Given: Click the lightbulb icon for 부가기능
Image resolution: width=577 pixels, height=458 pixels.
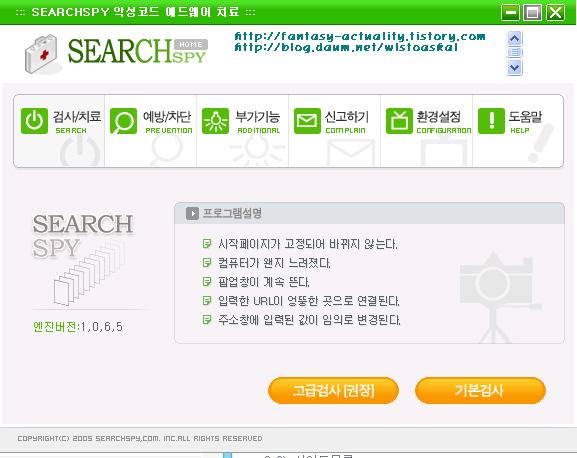Looking at the screenshot, I should click(215, 121).
